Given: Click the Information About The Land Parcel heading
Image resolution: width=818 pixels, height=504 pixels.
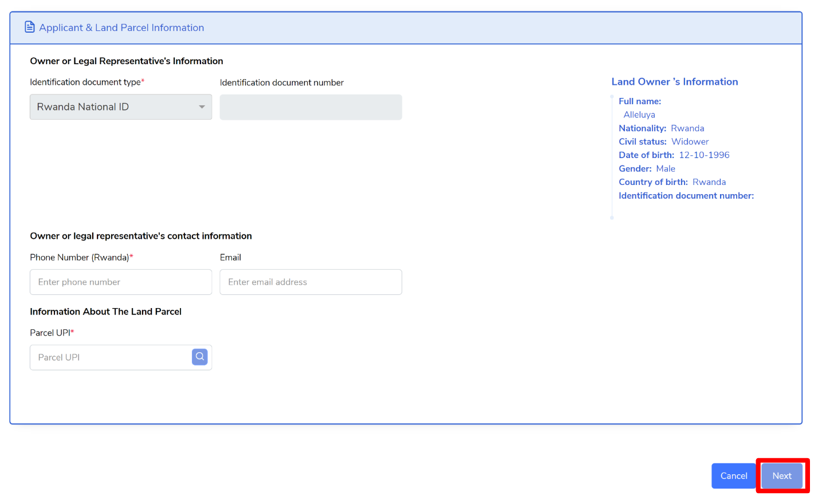Looking at the screenshot, I should [105, 312].
